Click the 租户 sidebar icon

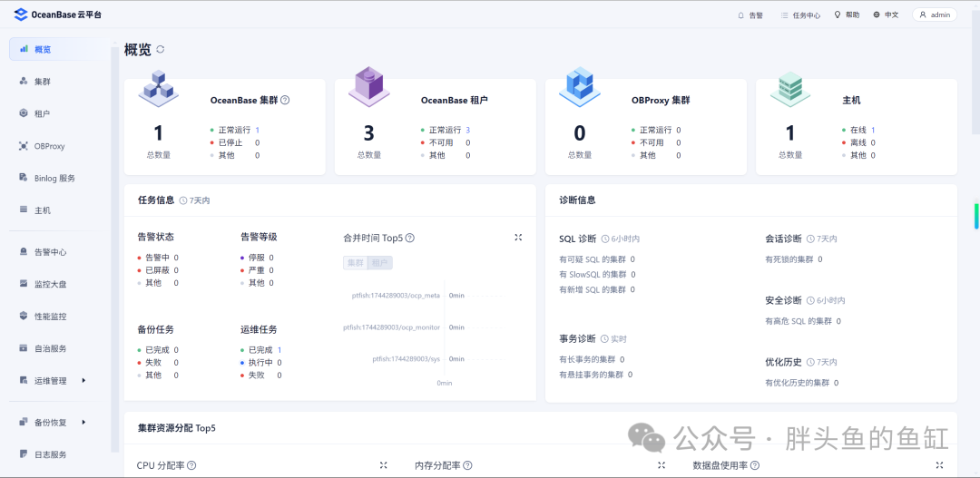[x=24, y=113]
